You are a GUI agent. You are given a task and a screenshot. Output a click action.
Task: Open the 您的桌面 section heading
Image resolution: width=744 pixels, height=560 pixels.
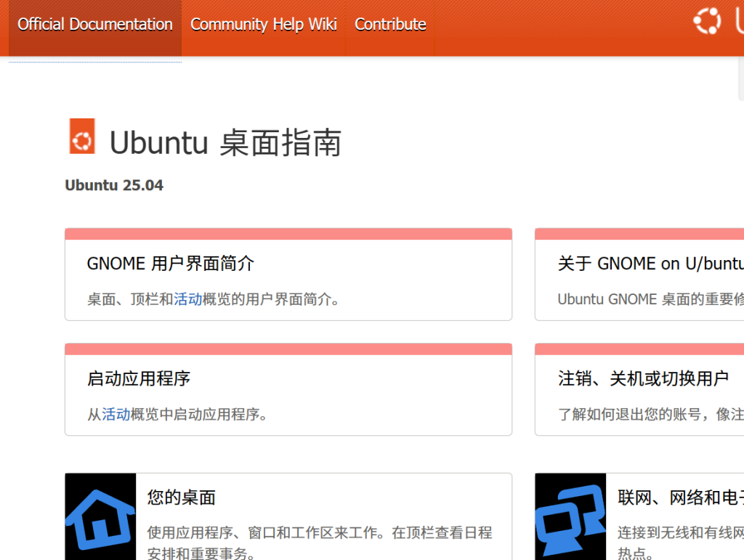181,498
